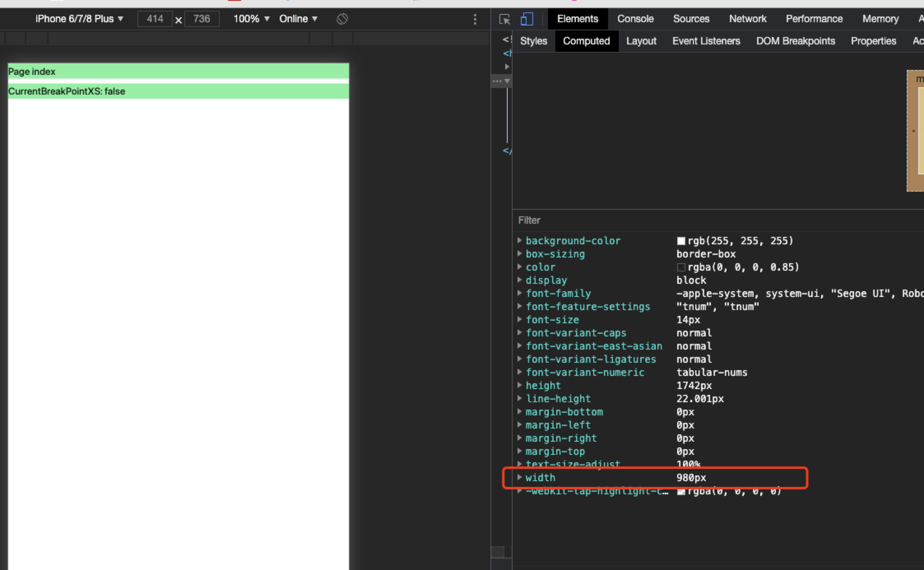
Task: Open the 100% zoom dropdown
Action: (x=250, y=19)
